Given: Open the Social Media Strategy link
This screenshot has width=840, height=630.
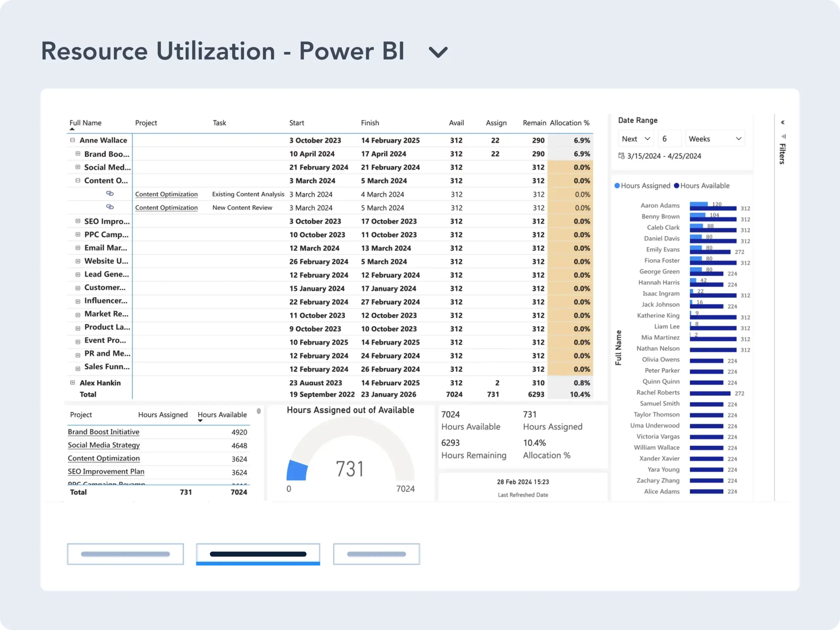Looking at the screenshot, I should pyautogui.click(x=104, y=445).
